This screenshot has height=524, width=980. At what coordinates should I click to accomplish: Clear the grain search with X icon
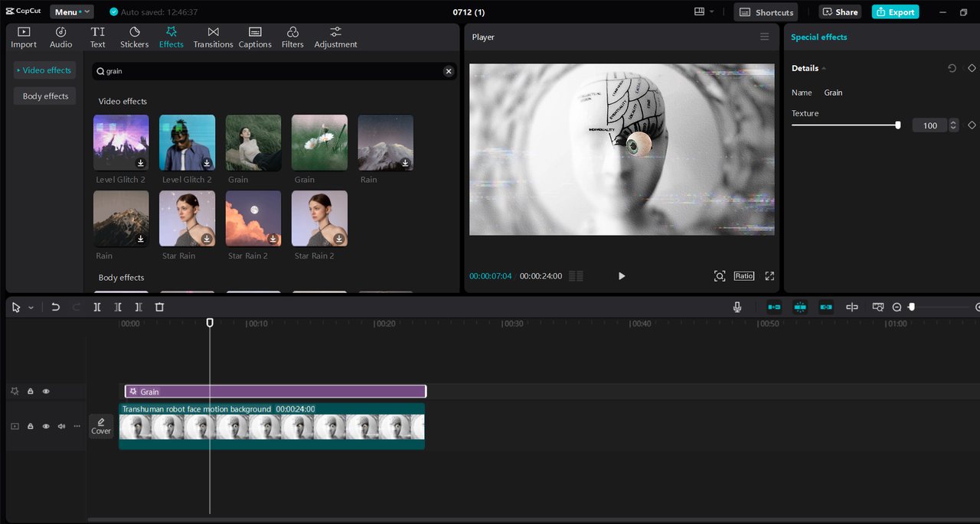click(449, 71)
